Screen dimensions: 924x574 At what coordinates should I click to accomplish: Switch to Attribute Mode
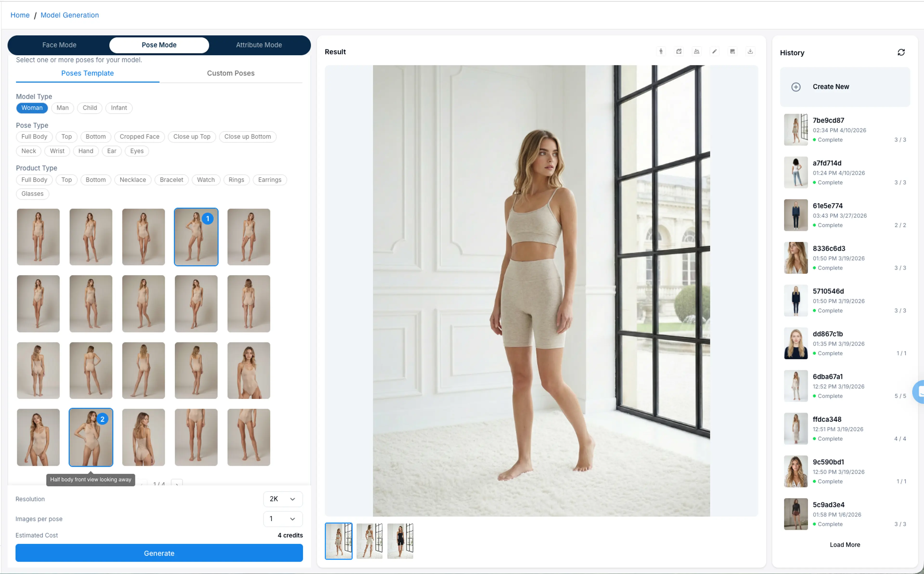click(x=259, y=45)
